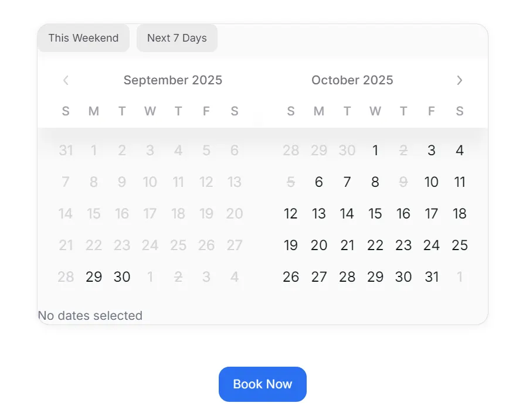Choose the Next 7 Days preset
Screen dimensions: 526x420
point(177,38)
